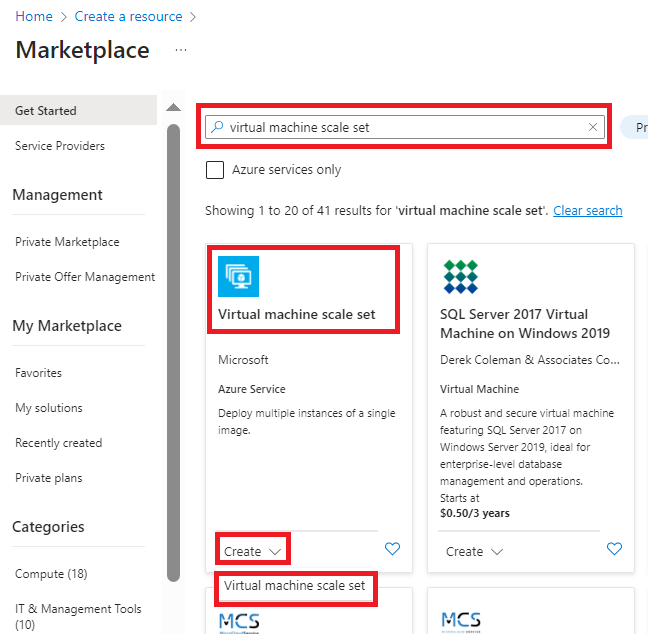Choose Virtual machine scale set dropdown option
The width and height of the screenshot is (648, 634).
point(294,586)
